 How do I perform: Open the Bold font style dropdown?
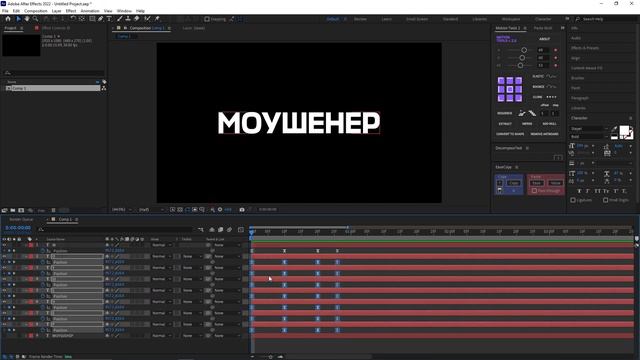(589, 137)
